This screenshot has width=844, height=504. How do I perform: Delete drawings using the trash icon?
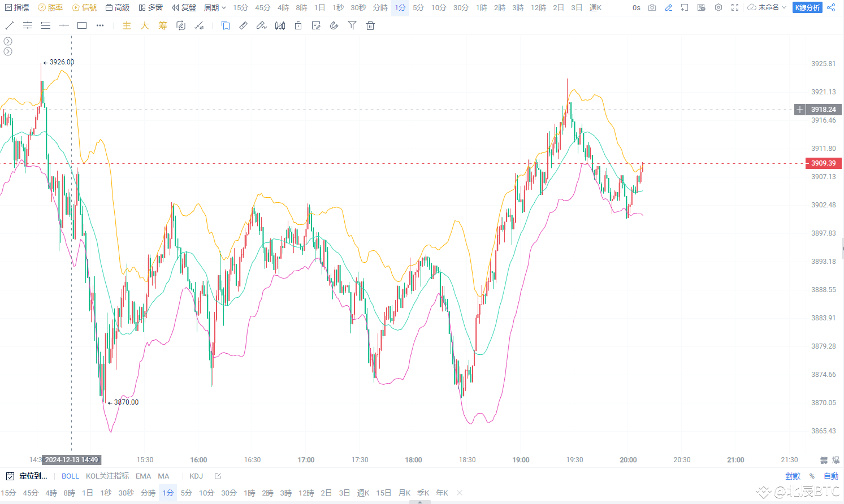(x=370, y=25)
